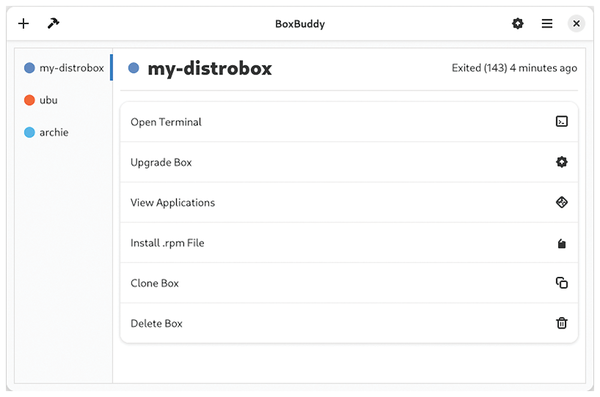This screenshot has width=600, height=397.
Task: Open the settings gear in the title bar
Action: (517, 23)
